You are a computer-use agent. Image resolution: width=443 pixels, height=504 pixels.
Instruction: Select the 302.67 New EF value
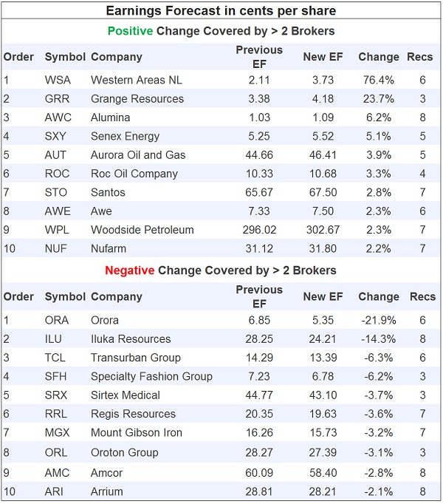coord(323,230)
